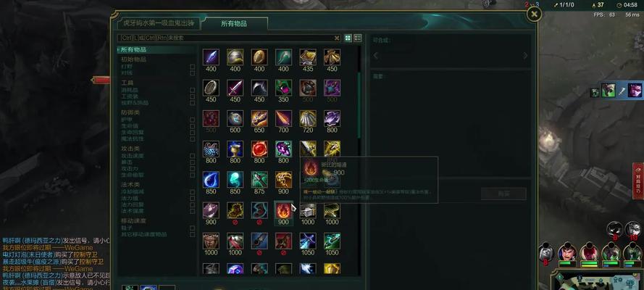Viewport: 644px width, 290px height.
Task: Select the flame item priced 900
Action: point(283,210)
